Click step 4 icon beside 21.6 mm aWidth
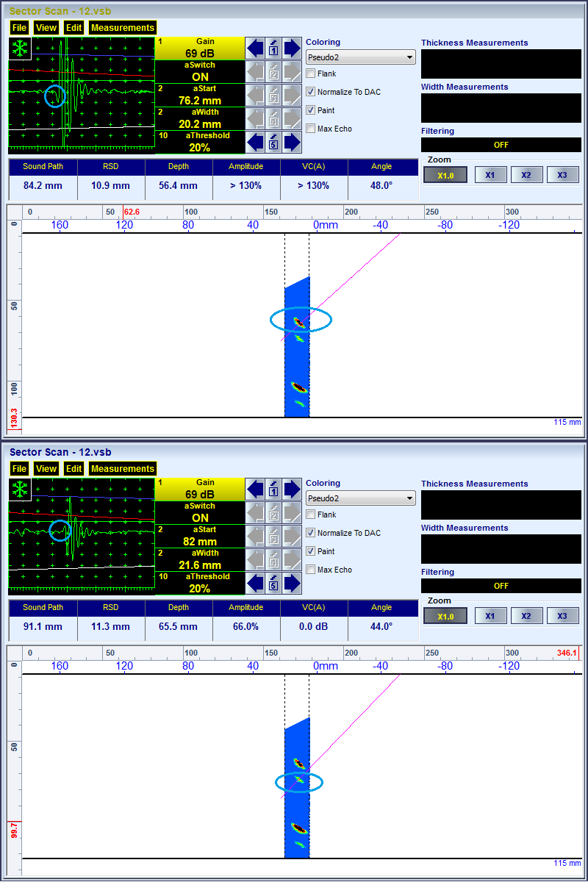Viewport: 588px width, 882px height. (x=273, y=559)
